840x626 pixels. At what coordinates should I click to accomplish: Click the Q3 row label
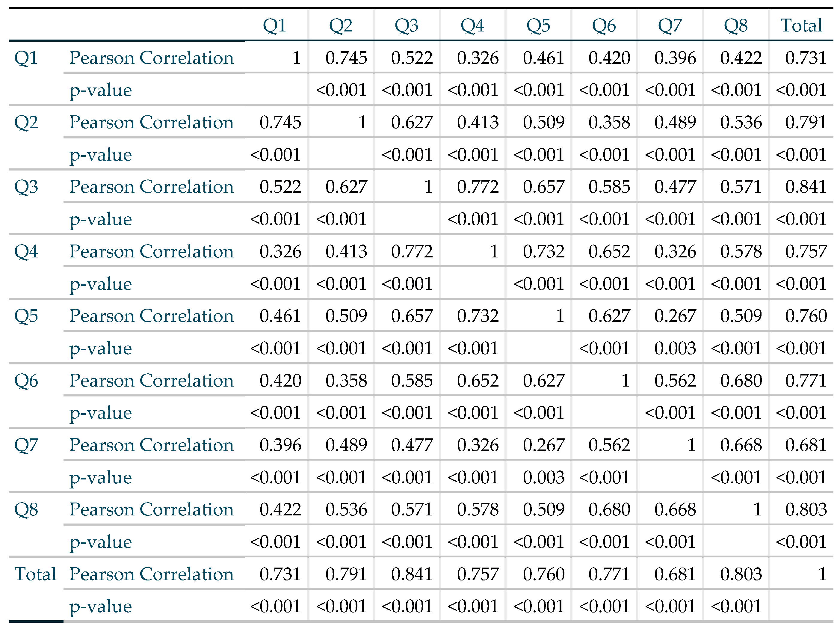[x=26, y=187]
